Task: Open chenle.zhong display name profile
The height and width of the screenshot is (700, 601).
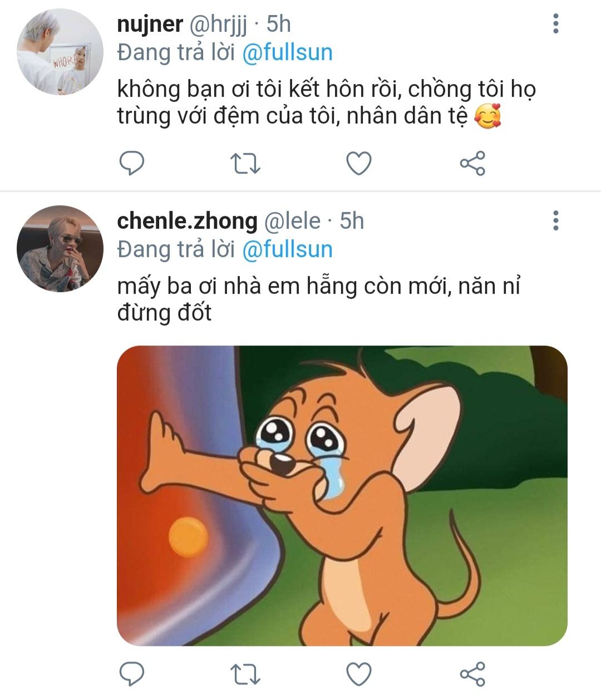Action: [x=187, y=221]
